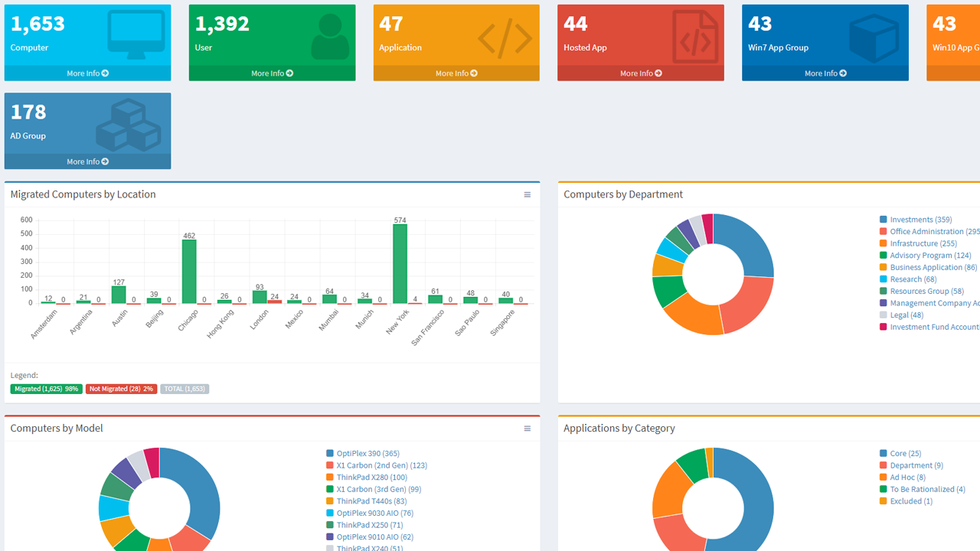Toggle ThinkPad X280 (100) legend entry
Viewport: 980px width, 551px height.
click(x=367, y=478)
